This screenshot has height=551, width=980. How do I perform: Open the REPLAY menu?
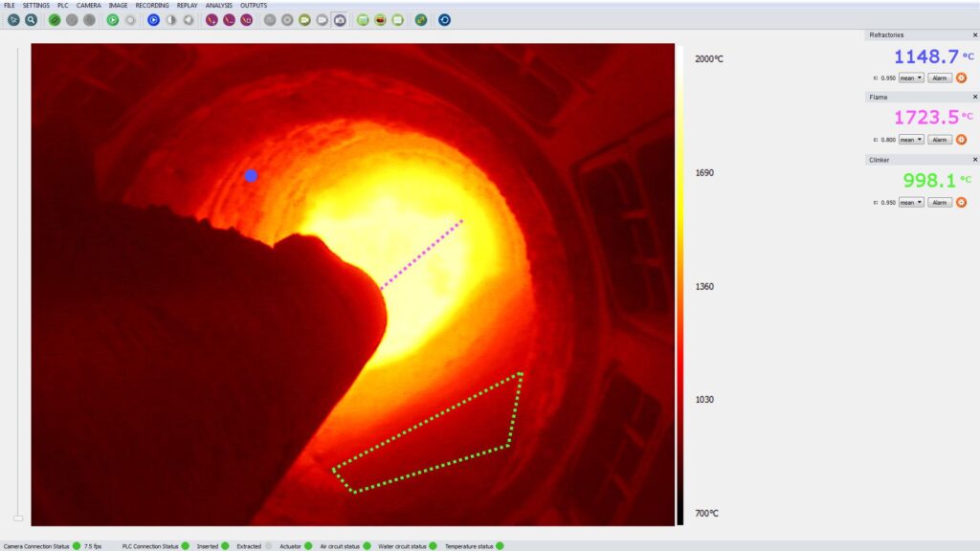(x=187, y=5)
